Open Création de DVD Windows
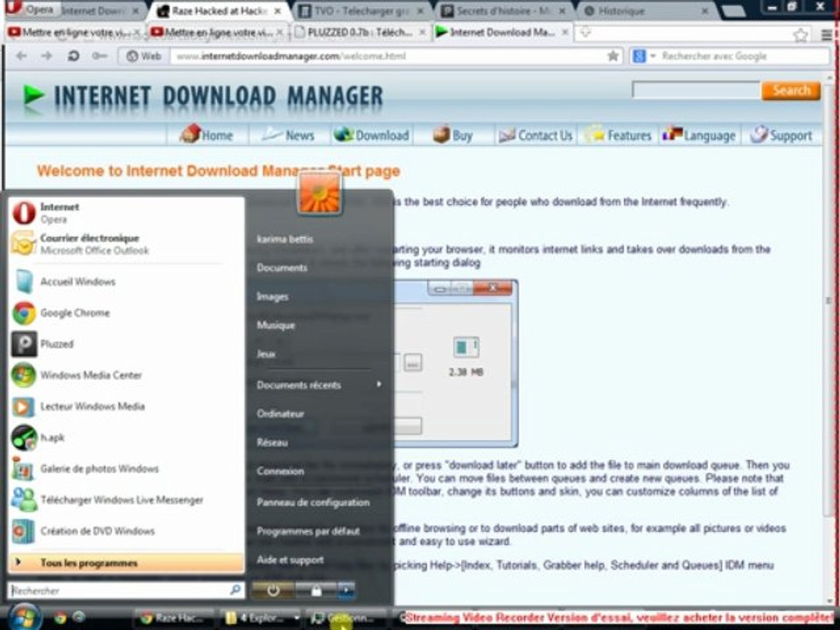This screenshot has height=630, width=840. point(126,531)
